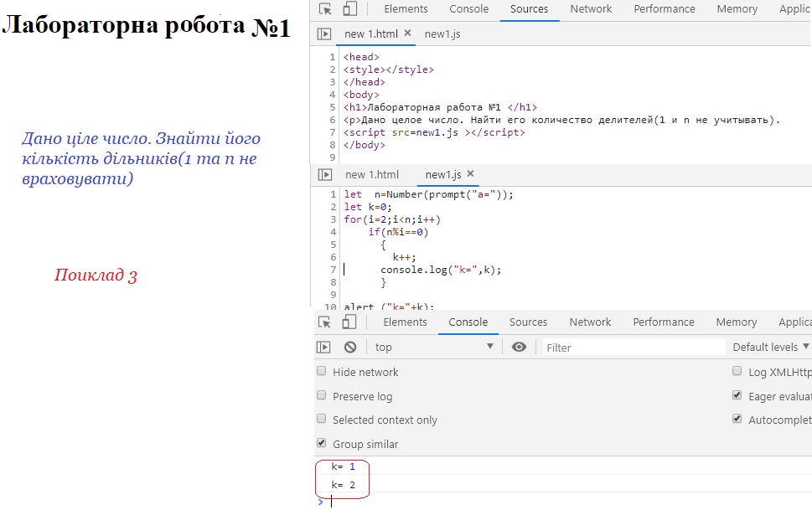Expand the Default levels dropdown
The image size is (812, 510).
pos(770,347)
